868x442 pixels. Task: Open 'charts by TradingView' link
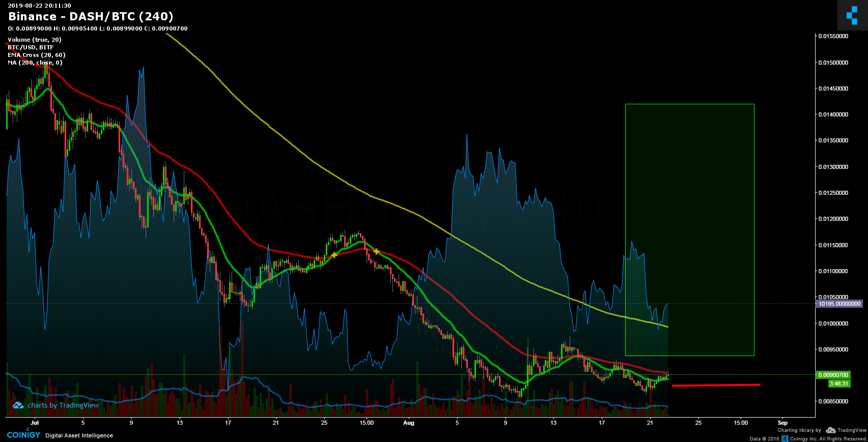tap(63, 405)
